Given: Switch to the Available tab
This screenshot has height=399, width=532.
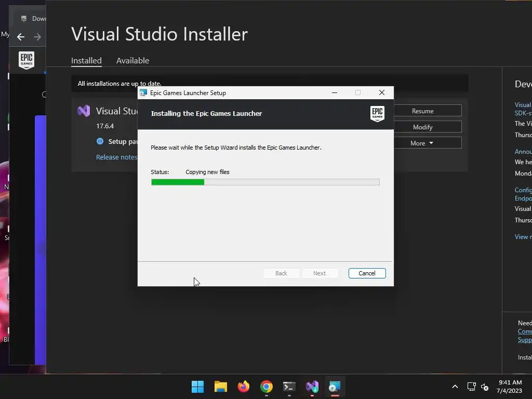Looking at the screenshot, I should [x=132, y=60].
